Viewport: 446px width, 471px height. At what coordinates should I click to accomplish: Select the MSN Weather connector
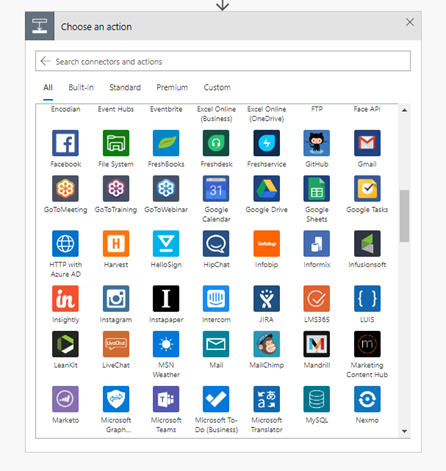(x=166, y=344)
